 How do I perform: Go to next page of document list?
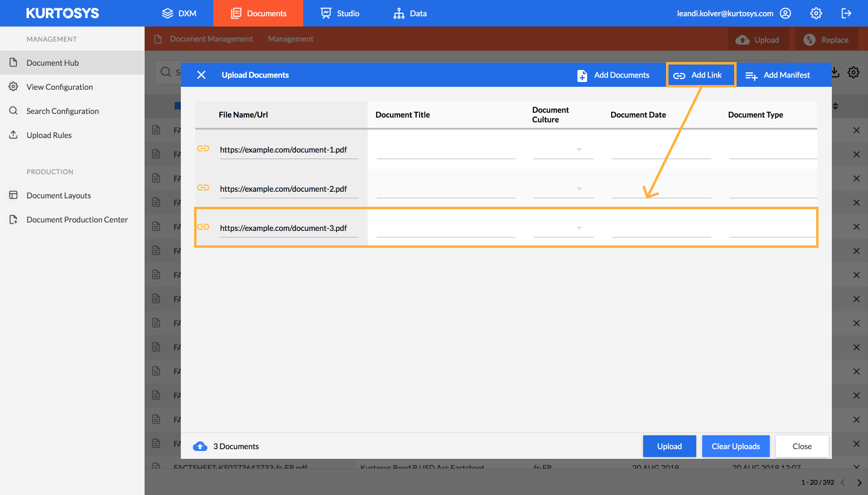(x=860, y=482)
